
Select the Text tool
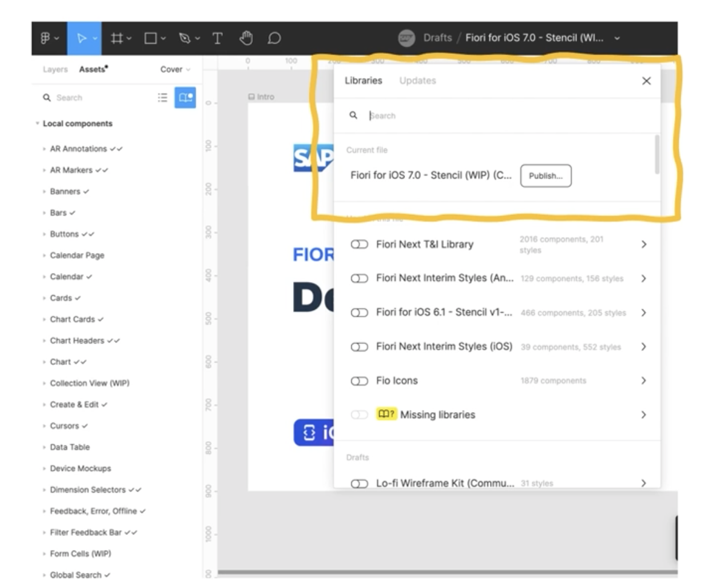pos(217,38)
